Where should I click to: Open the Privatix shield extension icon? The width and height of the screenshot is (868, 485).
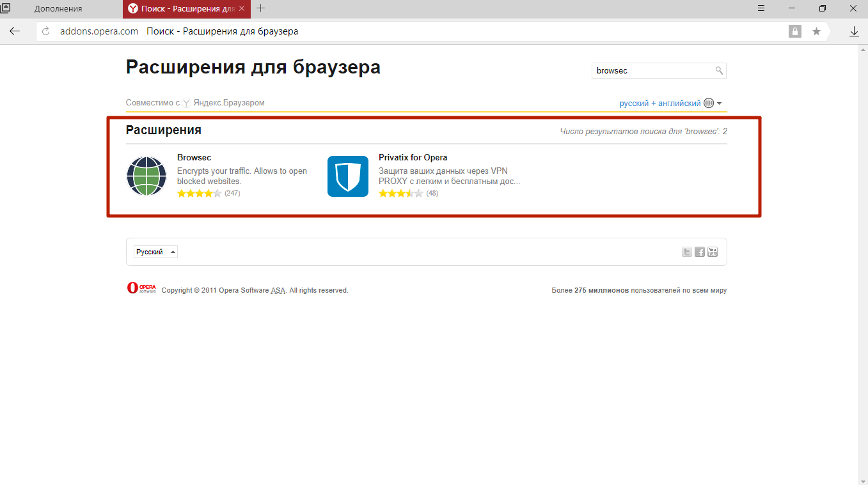click(x=348, y=176)
